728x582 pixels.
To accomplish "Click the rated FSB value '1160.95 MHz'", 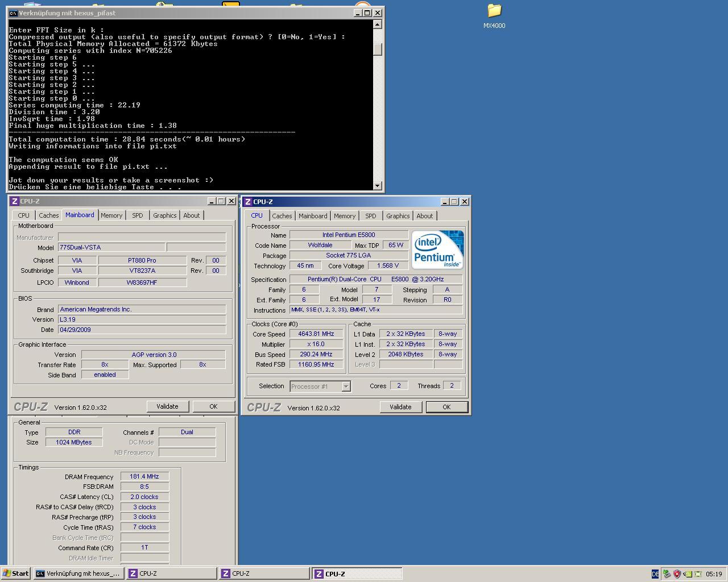I will (316, 364).
